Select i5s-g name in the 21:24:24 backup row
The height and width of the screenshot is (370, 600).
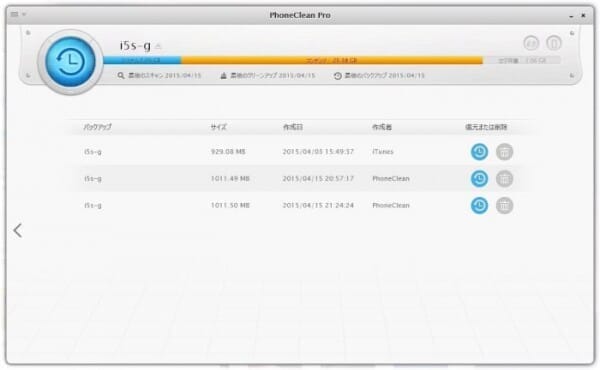coord(93,205)
